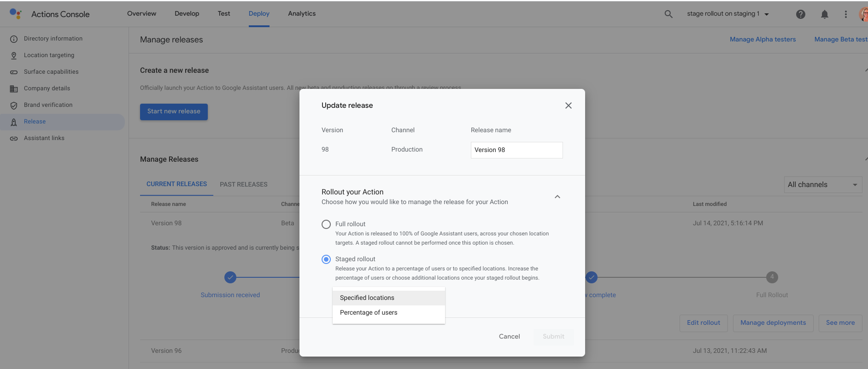
Task: Select the Staged rollout radio button
Action: coord(326,259)
